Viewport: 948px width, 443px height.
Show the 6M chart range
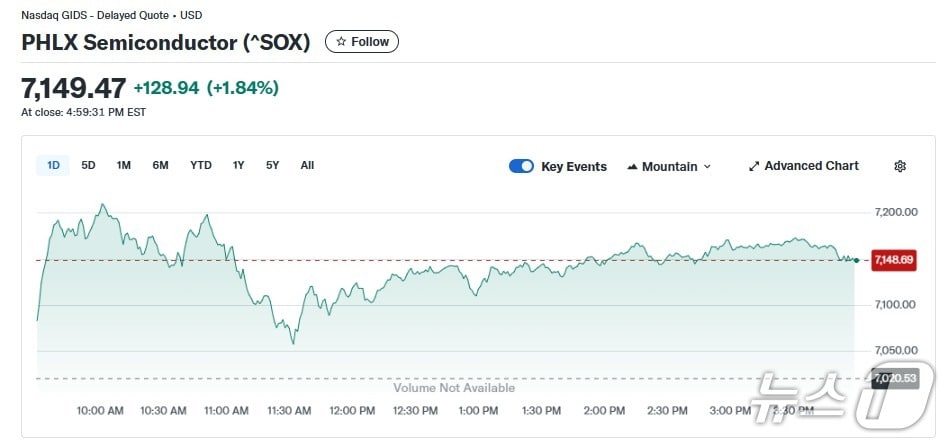(x=160, y=165)
